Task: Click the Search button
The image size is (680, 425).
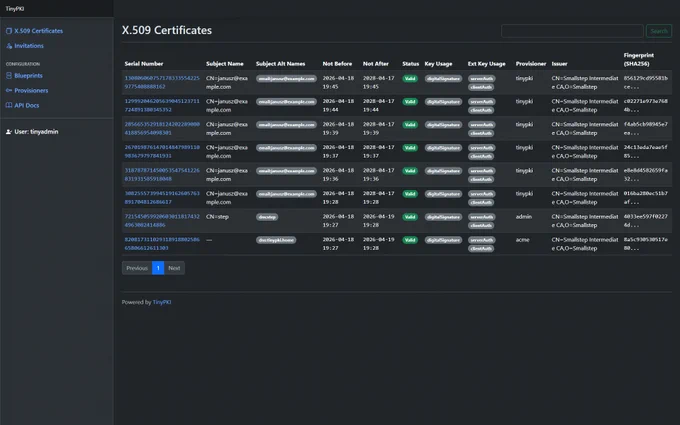Action: point(659,31)
